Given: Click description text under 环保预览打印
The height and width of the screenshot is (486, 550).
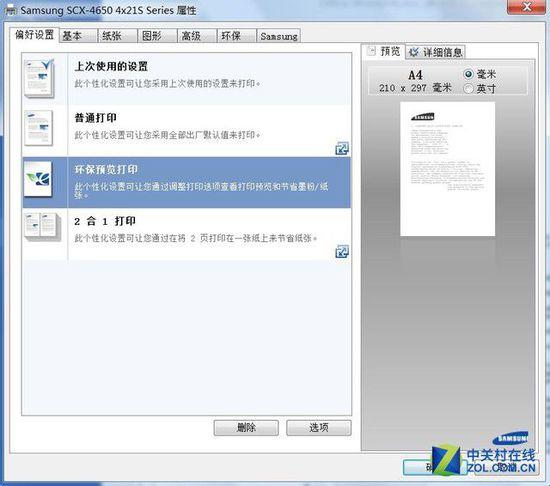Looking at the screenshot, I should (201, 190).
